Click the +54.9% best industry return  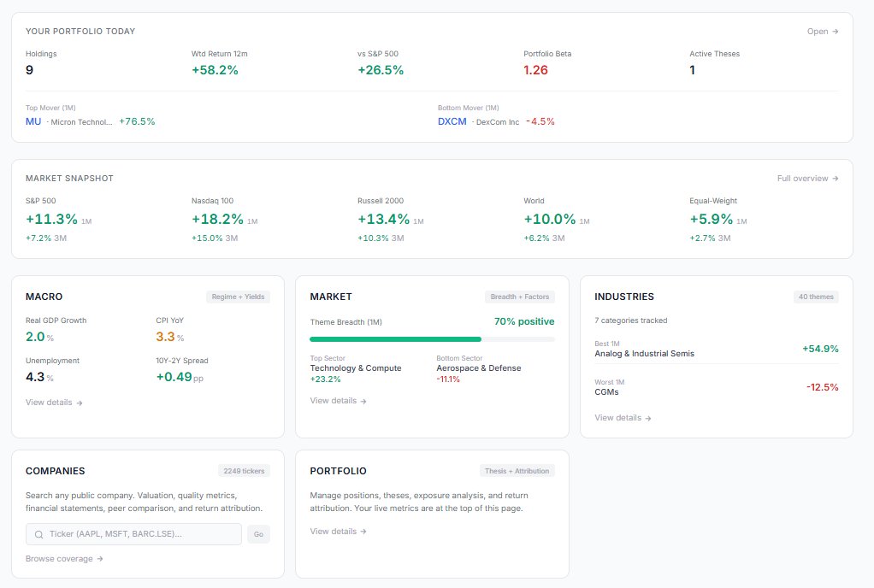tap(820, 349)
